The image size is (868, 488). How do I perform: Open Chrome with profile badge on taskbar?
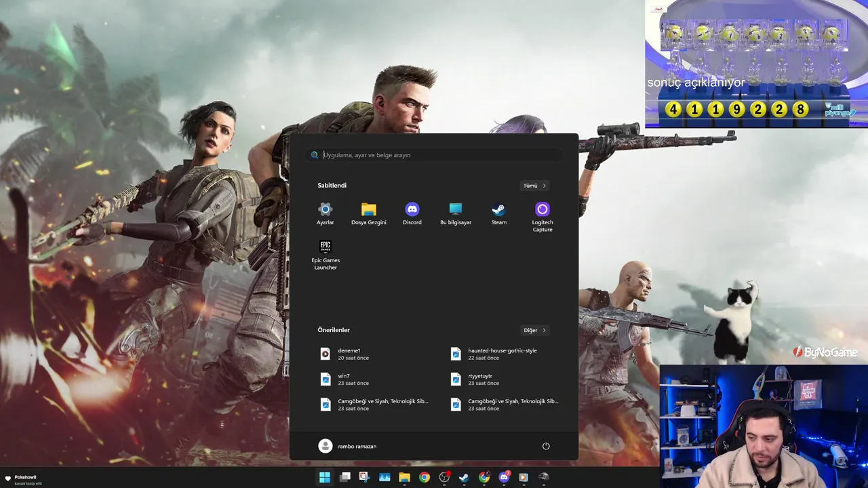484,477
